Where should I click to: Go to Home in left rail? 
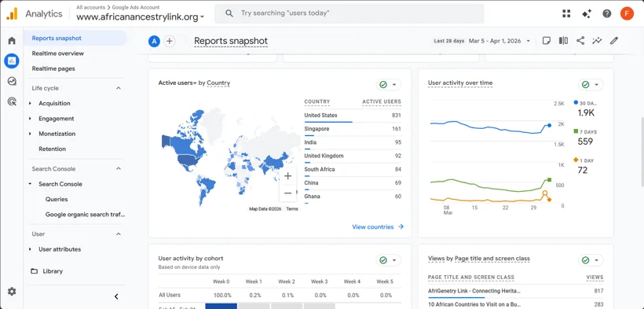click(x=12, y=40)
